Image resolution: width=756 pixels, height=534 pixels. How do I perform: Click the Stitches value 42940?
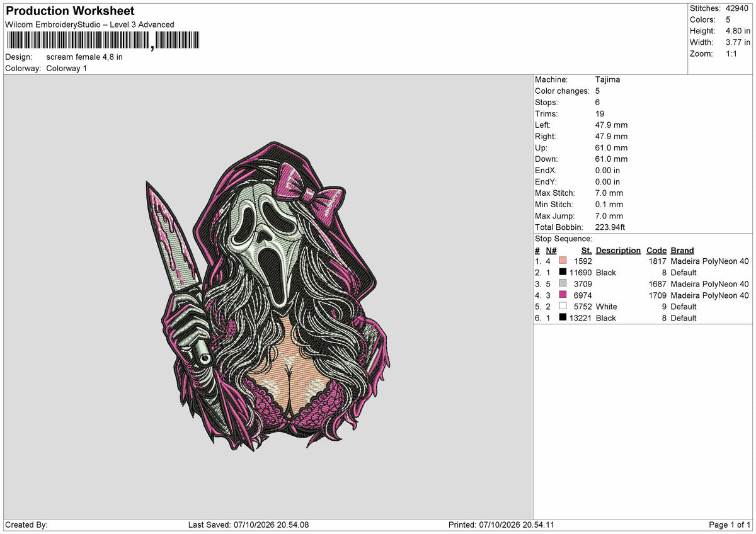pos(738,8)
